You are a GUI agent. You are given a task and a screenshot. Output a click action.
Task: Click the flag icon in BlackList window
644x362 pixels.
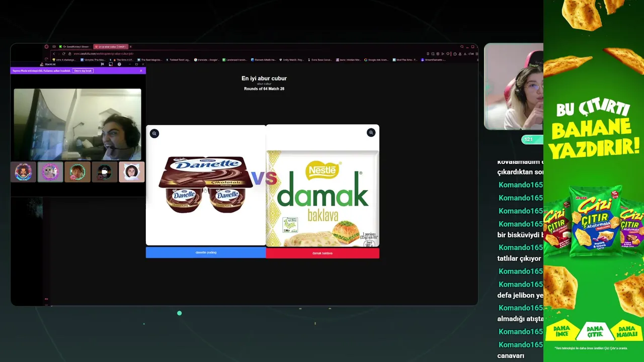tap(102, 64)
